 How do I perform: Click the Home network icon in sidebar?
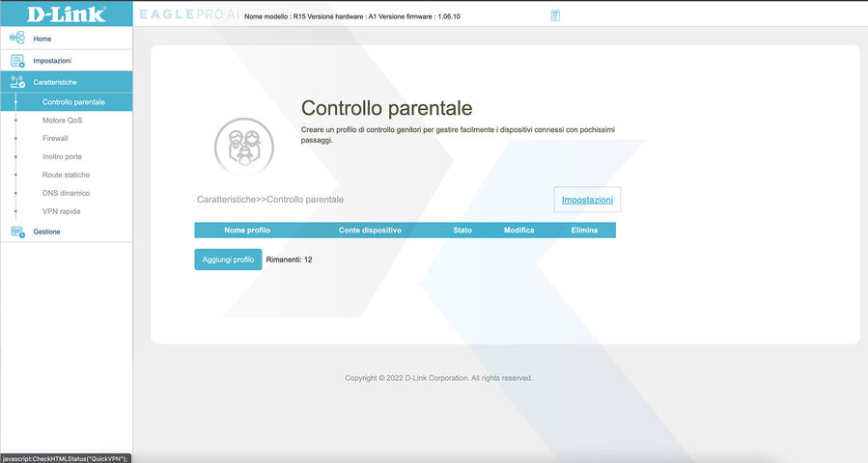pyautogui.click(x=16, y=38)
